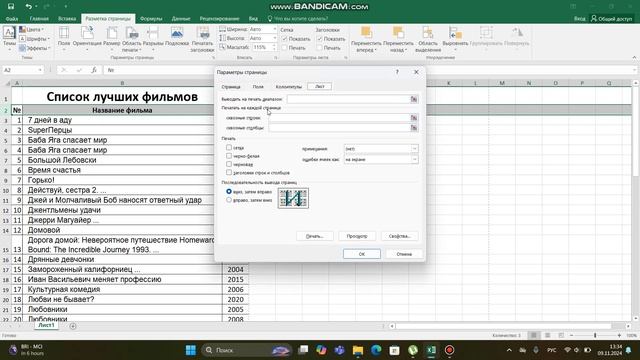Open Microsoft Edge from taskbar
Viewport: 640px width, 360px height.
click(376, 350)
